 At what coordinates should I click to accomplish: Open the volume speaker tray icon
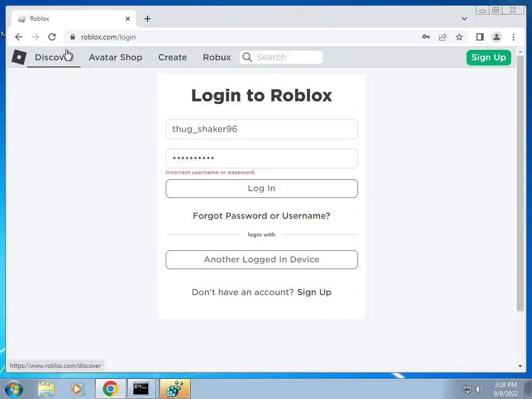[480, 389]
